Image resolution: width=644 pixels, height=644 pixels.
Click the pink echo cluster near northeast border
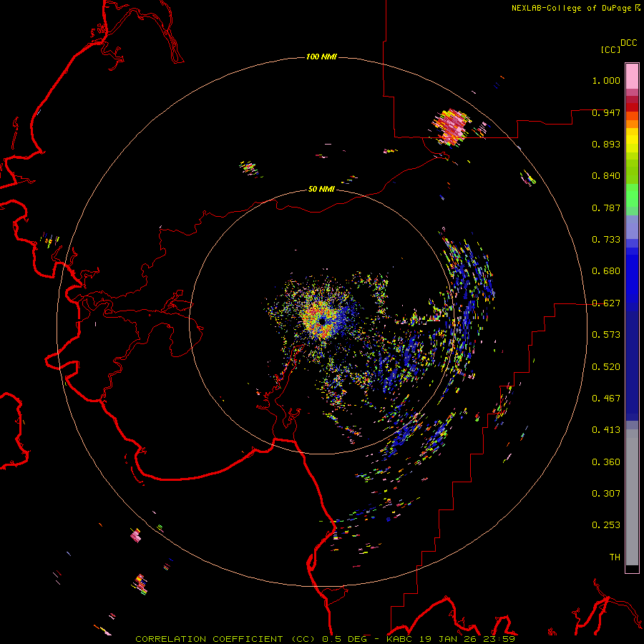click(x=451, y=127)
